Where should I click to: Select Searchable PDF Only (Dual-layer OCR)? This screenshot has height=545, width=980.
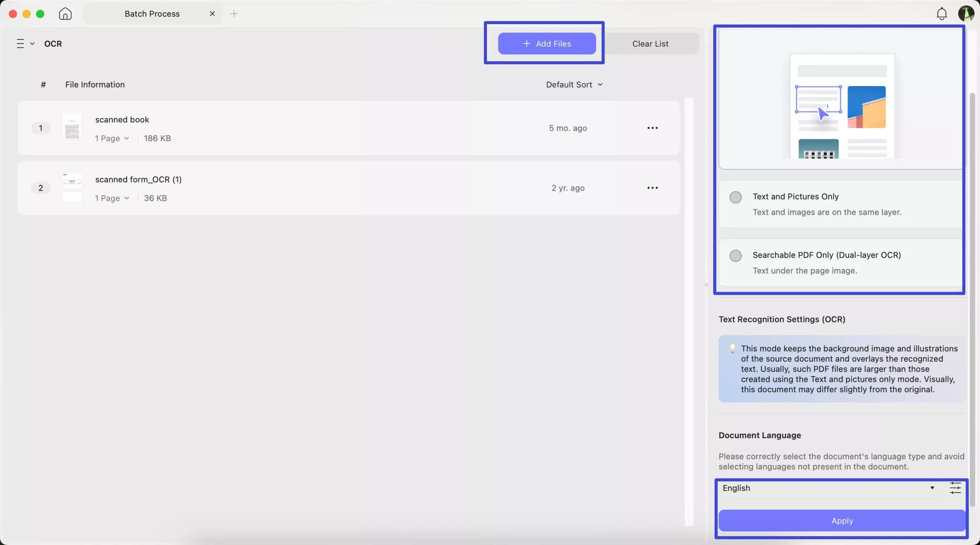pos(735,256)
